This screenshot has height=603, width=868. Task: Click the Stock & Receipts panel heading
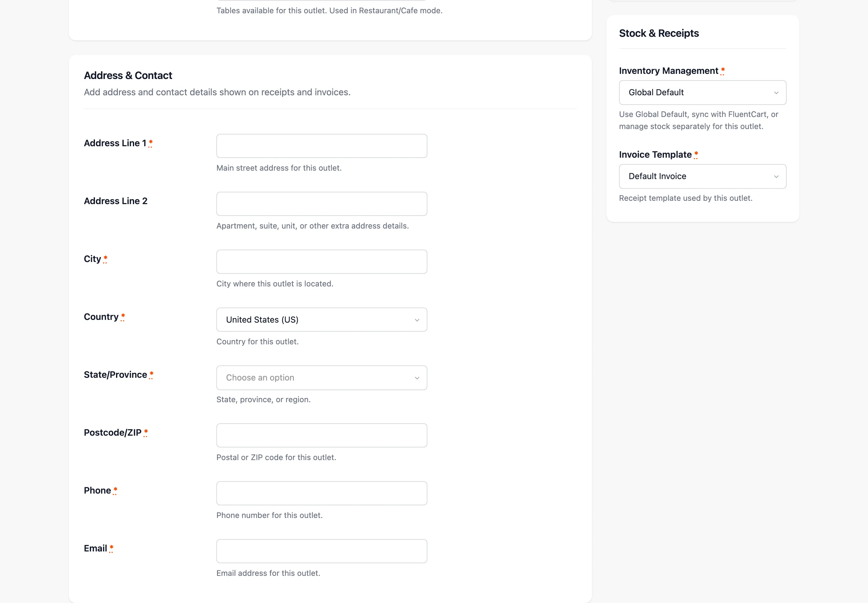coord(659,33)
